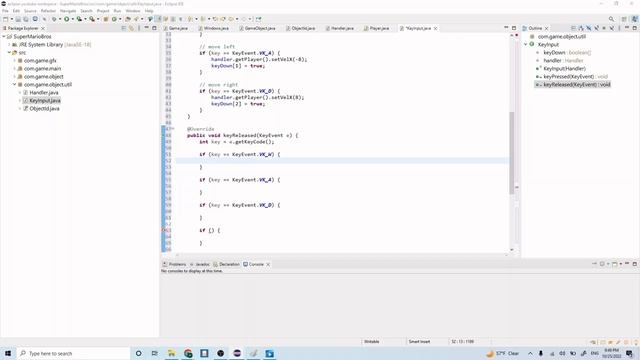Maximize the Package Explorer view
The image size is (640, 360).
click(x=154, y=28)
